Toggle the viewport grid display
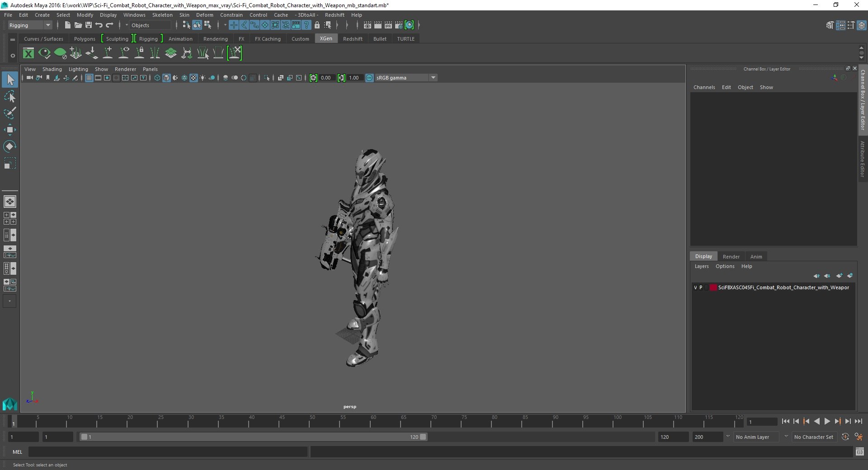Screen dimensions: 868x470 click(x=89, y=78)
